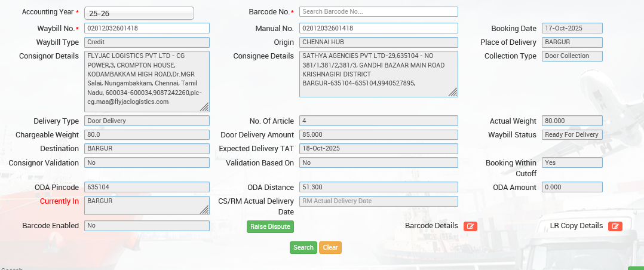
Task: Select the ODA Pincode field
Action: pos(146,187)
